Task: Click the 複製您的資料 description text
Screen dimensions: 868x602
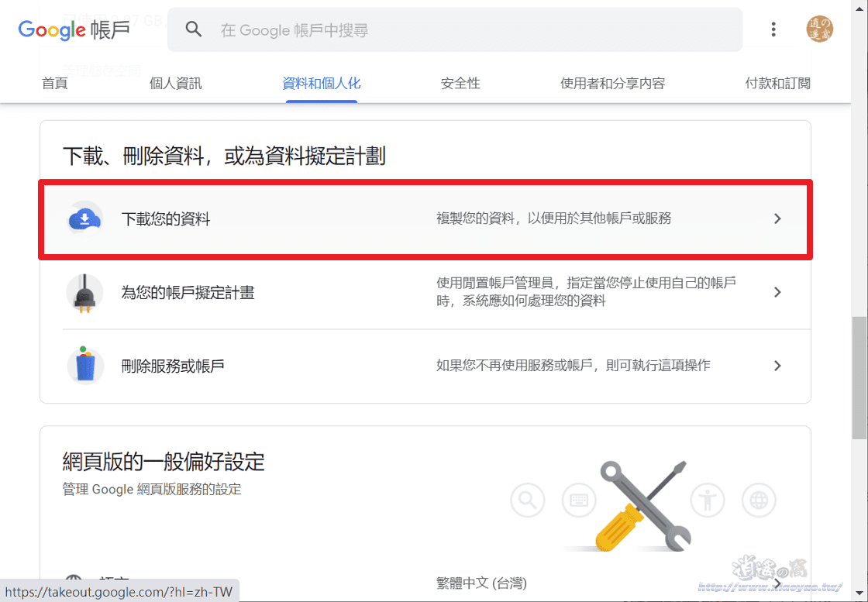Action: click(x=553, y=218)
